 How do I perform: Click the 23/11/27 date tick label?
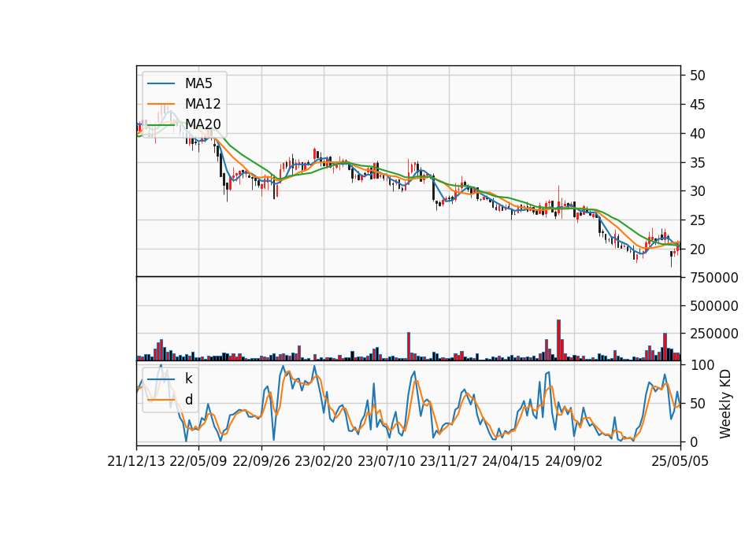449,461
